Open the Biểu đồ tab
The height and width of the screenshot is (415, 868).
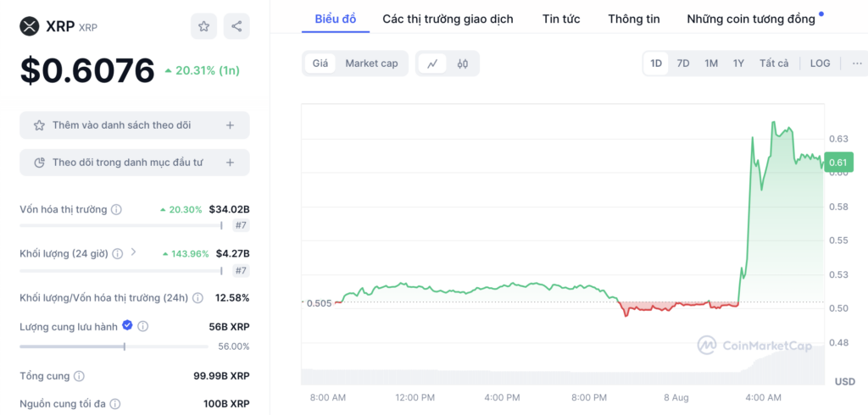click(336, 19)
